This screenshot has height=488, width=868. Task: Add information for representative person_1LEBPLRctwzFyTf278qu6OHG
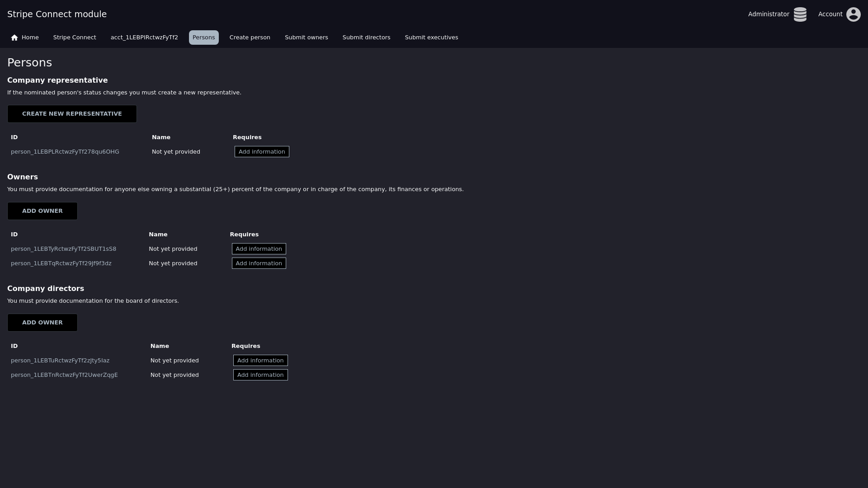262,152
